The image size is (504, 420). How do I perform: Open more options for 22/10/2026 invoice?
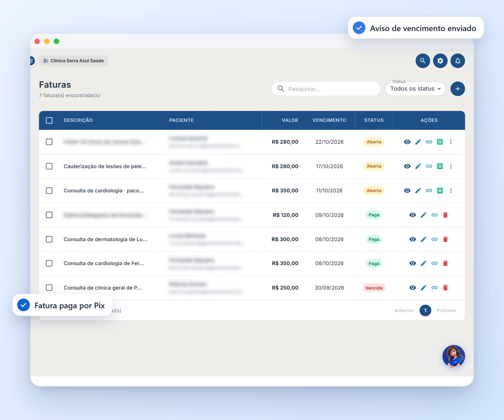click(x=451, y=142)
